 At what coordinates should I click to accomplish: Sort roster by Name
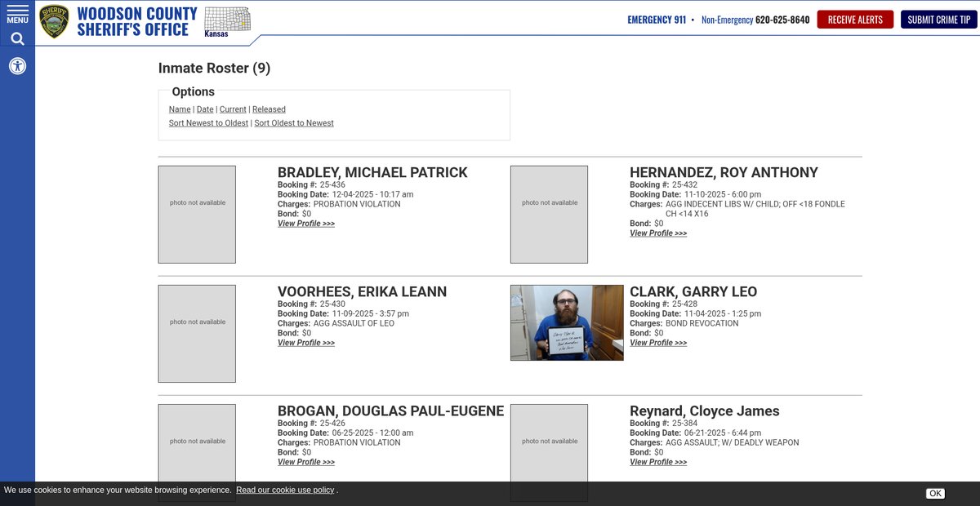click(180, 109)
